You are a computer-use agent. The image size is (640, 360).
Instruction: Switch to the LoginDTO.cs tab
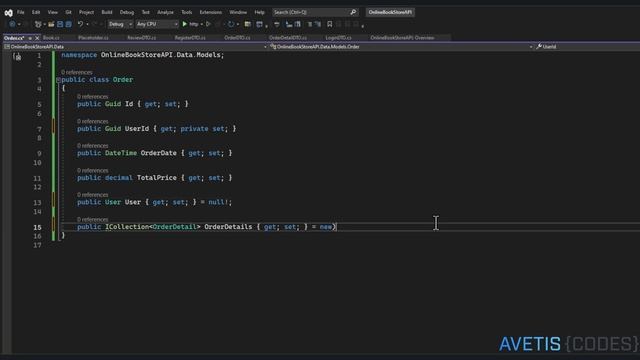338,38
